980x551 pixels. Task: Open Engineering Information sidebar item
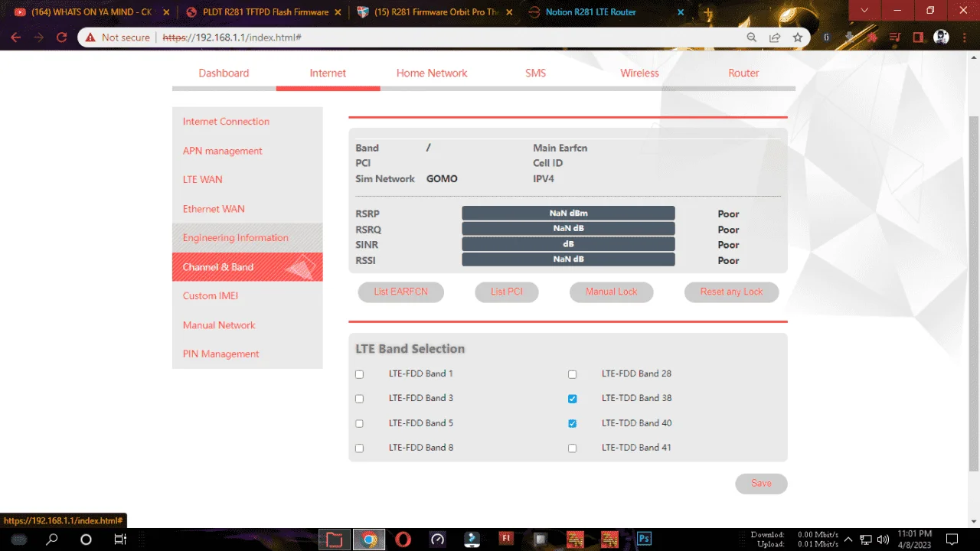[247, 238]
